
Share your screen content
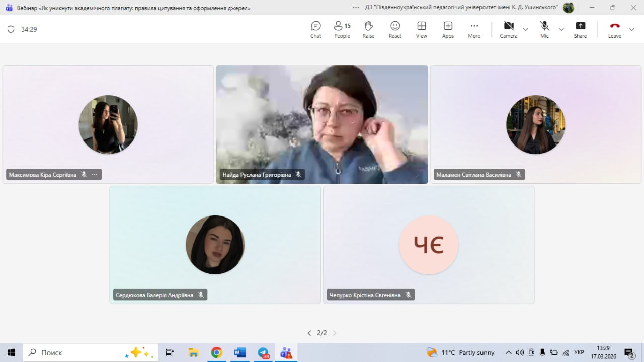click(580, 29)
